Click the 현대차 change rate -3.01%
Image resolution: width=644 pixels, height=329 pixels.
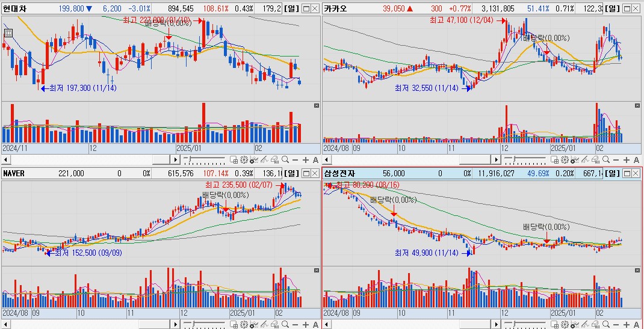pos(139,8)
